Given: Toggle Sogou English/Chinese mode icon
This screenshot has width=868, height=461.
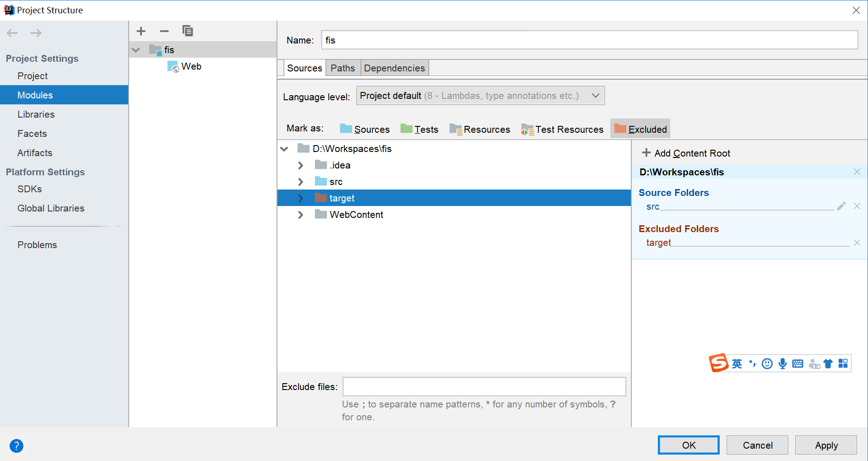Looking at the screenshot, I should (737, 363).
